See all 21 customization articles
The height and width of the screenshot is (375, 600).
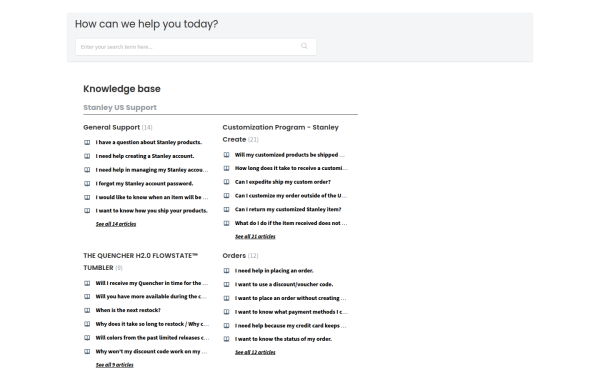click(255, 236)
